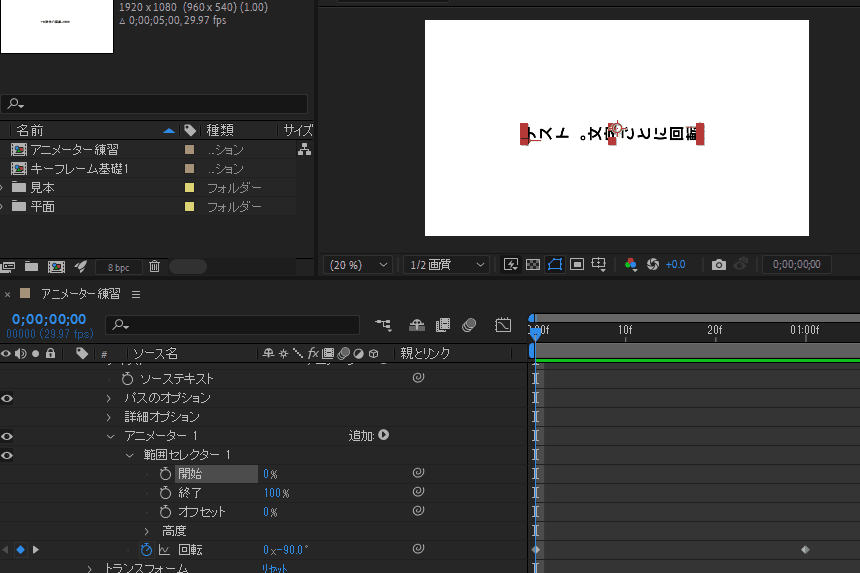Toggle keyframe diamond at current time for 回転

coord(20,549)
